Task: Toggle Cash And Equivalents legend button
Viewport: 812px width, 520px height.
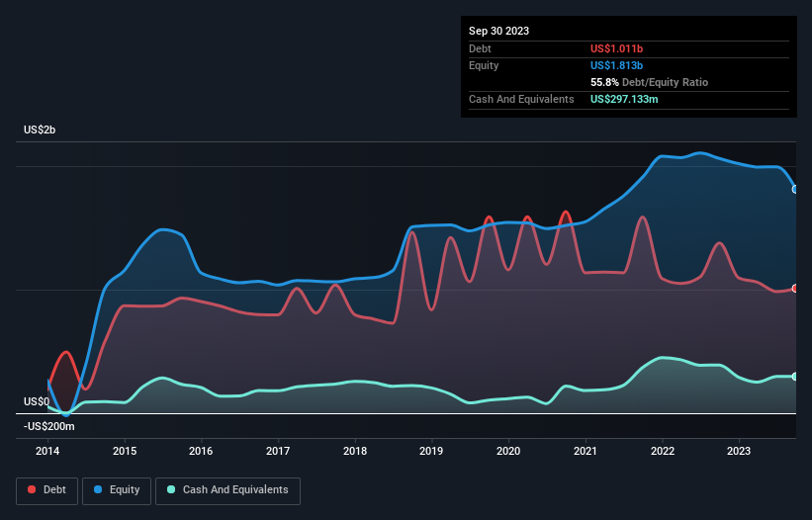Action: [227, 490]
